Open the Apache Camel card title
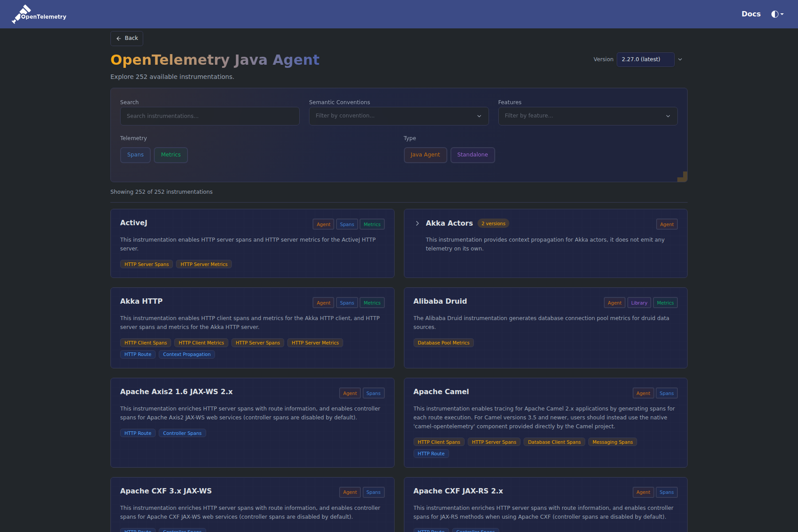 point(441,392)
